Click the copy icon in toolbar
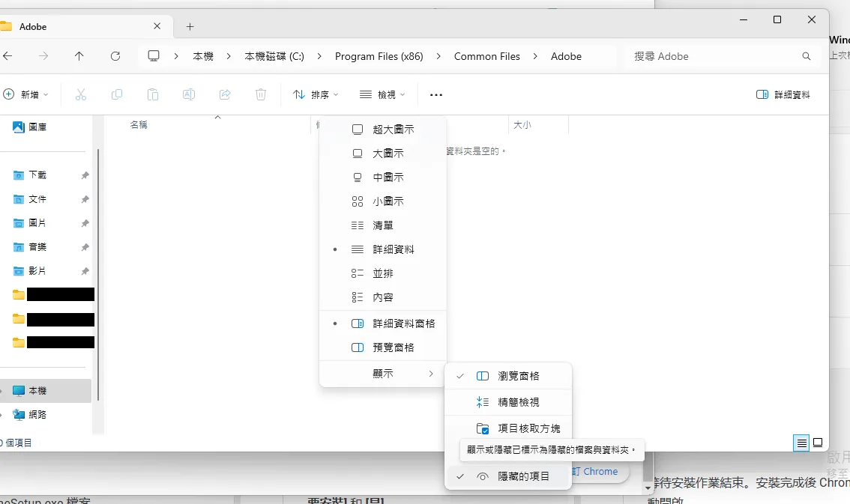The image size is (850, 504). [x=116, y=95]
